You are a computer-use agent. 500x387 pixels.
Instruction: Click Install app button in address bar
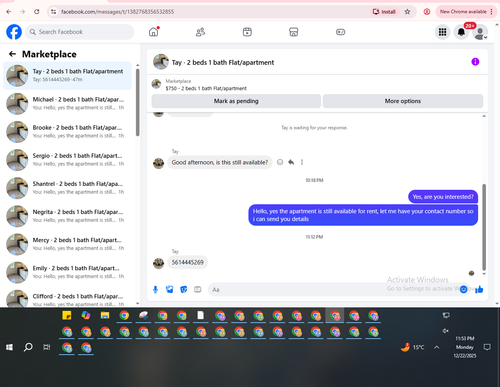coord(384,12)
